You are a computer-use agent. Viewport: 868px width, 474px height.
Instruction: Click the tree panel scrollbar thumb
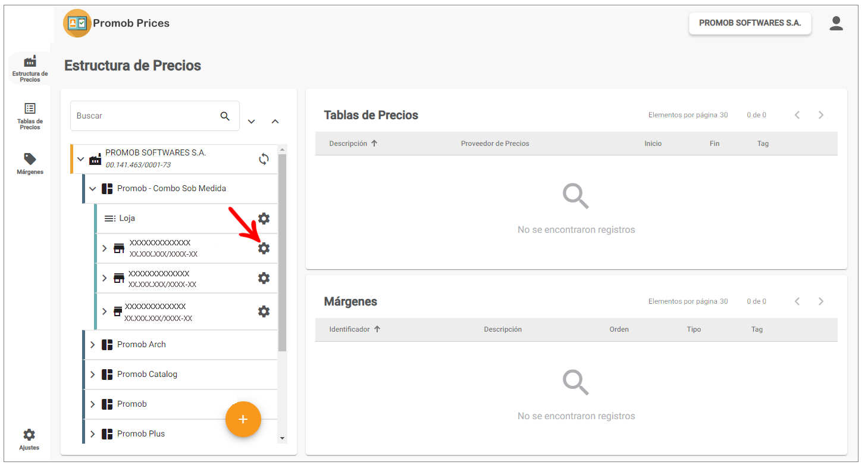[283, 252]
